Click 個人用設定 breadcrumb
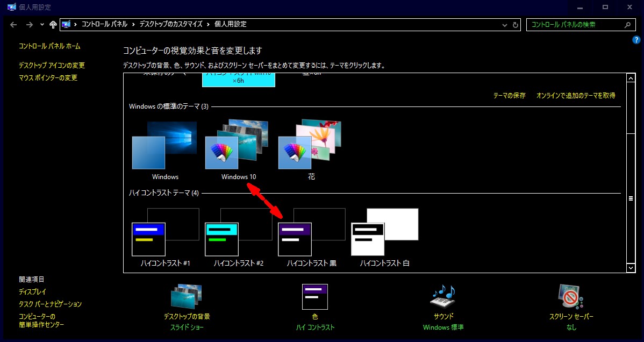This screenshot has height=342, width=644. [231, 24]
